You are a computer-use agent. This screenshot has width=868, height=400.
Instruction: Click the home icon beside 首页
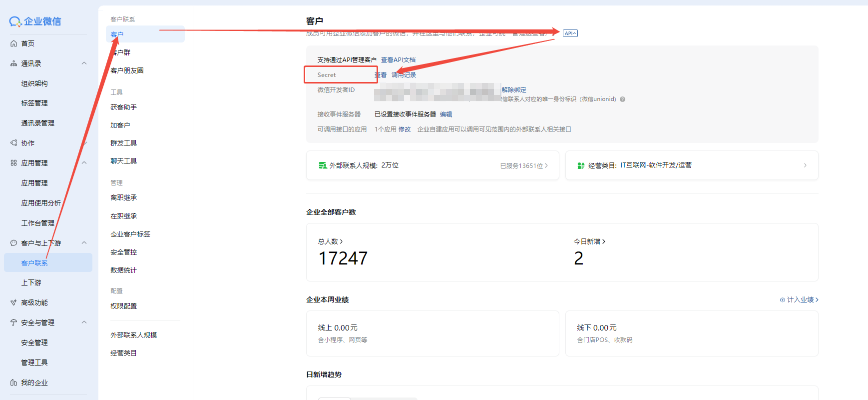click(14, 43)
